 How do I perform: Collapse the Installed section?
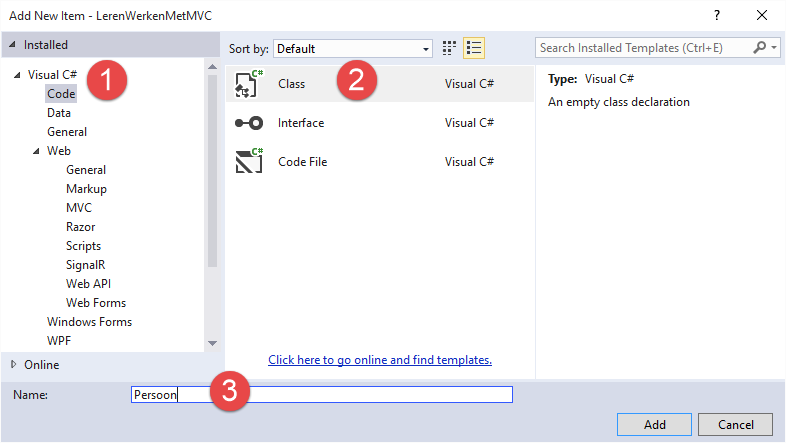coord(13,45)
